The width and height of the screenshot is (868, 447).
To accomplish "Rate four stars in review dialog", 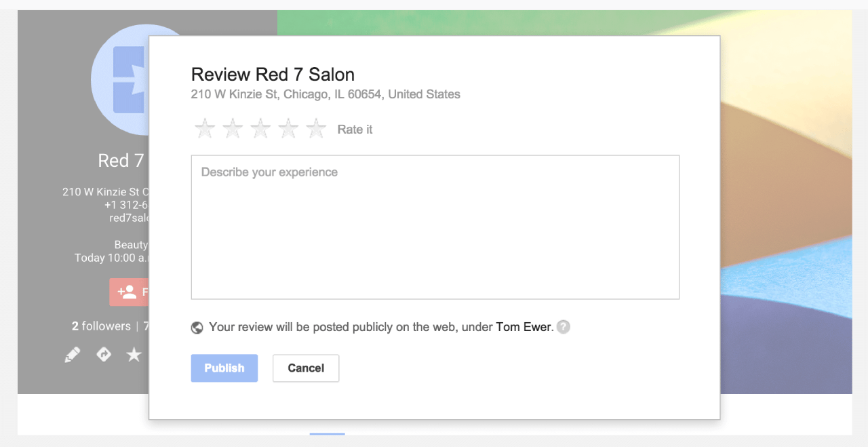I will (288, 129).
